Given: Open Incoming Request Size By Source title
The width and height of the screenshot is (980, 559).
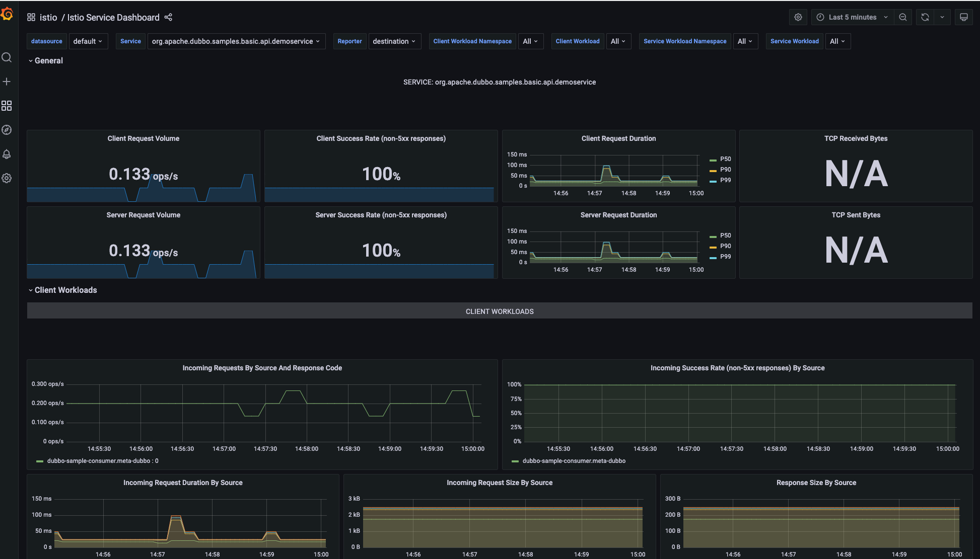Looking at the screenshot, I should (x=500, y=483).
